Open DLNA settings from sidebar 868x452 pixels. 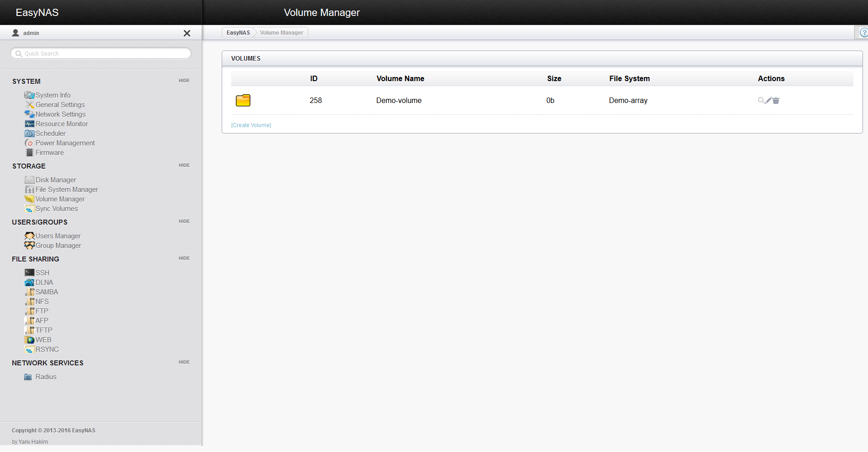point(44,282)
